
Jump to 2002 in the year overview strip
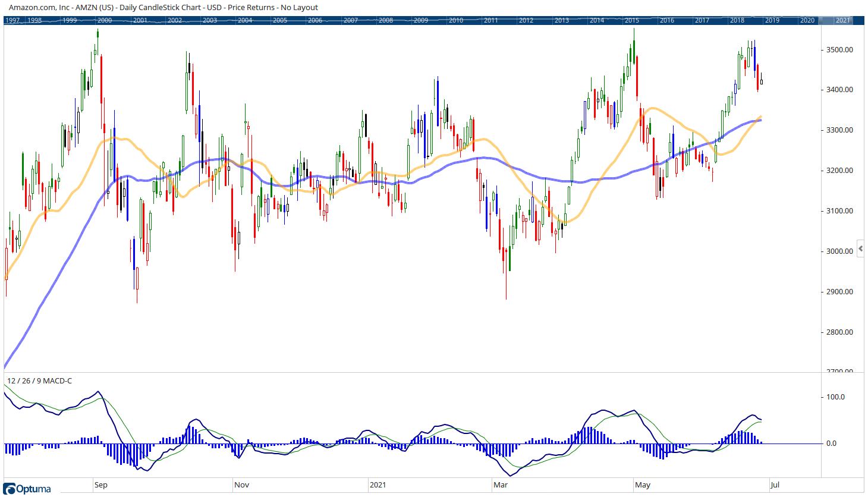(175, 20)
